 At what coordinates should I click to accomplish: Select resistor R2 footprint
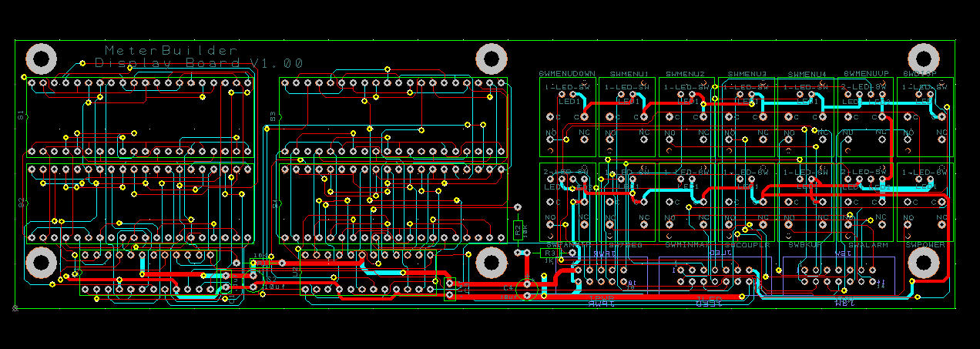(x=518, y=228)
